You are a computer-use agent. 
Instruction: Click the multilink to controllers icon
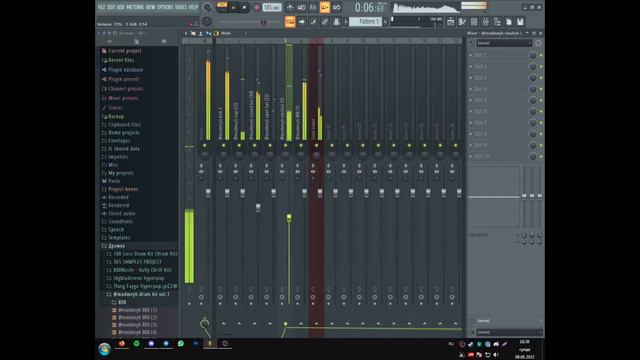pyautogui.click(x=336, y=22)
